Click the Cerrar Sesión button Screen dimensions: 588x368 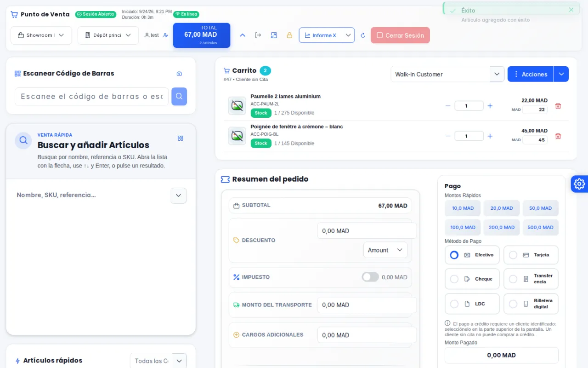[400, 35]
